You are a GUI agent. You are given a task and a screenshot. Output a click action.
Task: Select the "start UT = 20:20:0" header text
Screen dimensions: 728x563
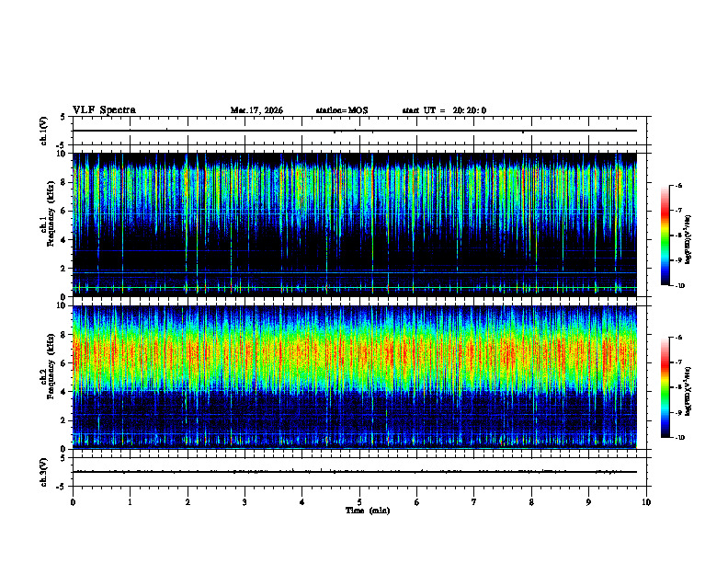(444, 110)
